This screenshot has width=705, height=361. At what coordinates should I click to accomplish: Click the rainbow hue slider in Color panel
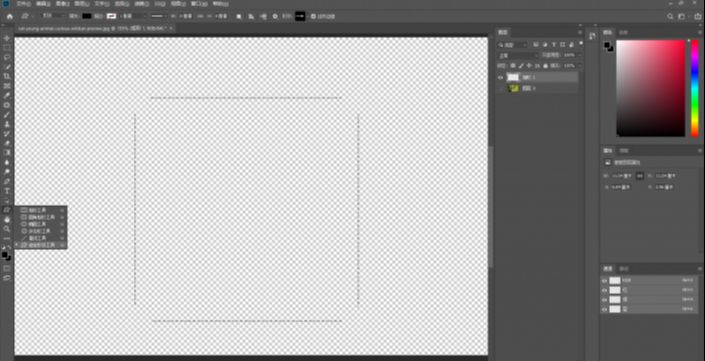click(x=695, y=88)
